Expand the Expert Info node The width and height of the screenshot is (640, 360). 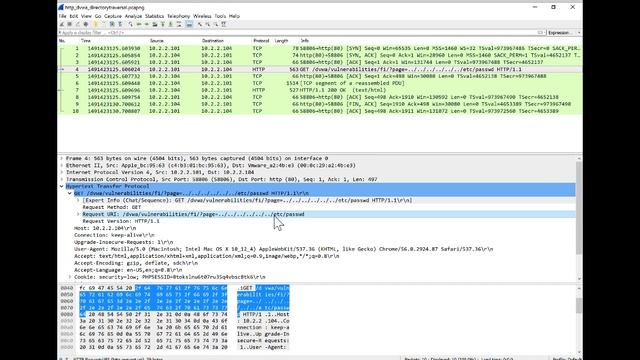78,200
